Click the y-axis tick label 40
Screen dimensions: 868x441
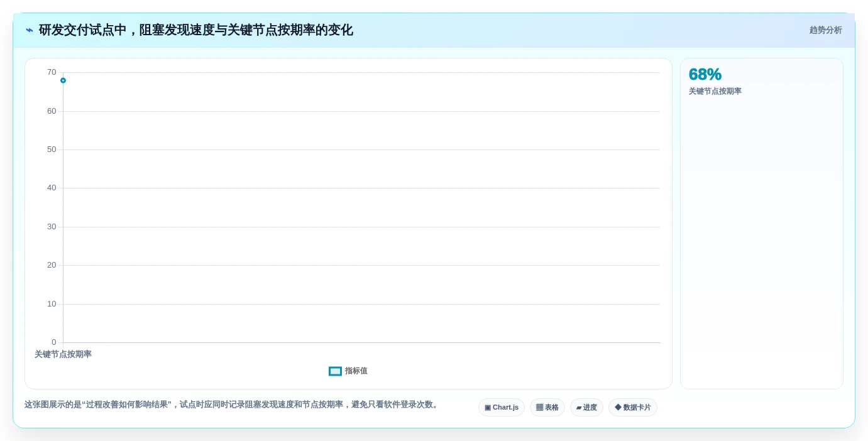[x=52, y=188]
